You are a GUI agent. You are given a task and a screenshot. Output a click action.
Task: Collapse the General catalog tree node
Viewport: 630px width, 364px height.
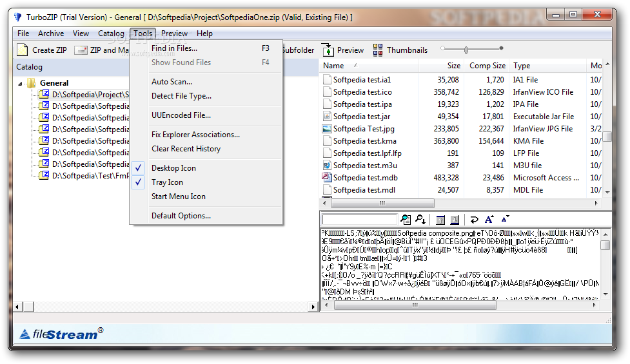point(20,84)
